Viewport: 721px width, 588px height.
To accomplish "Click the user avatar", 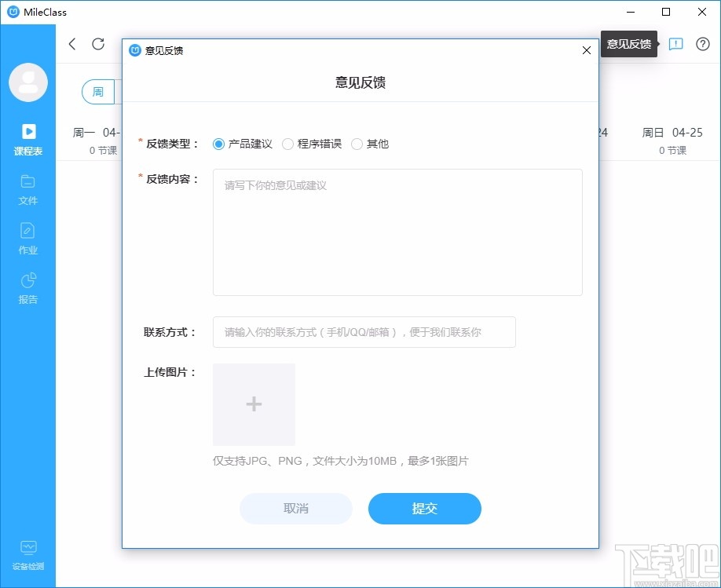I will click(28, 82).
